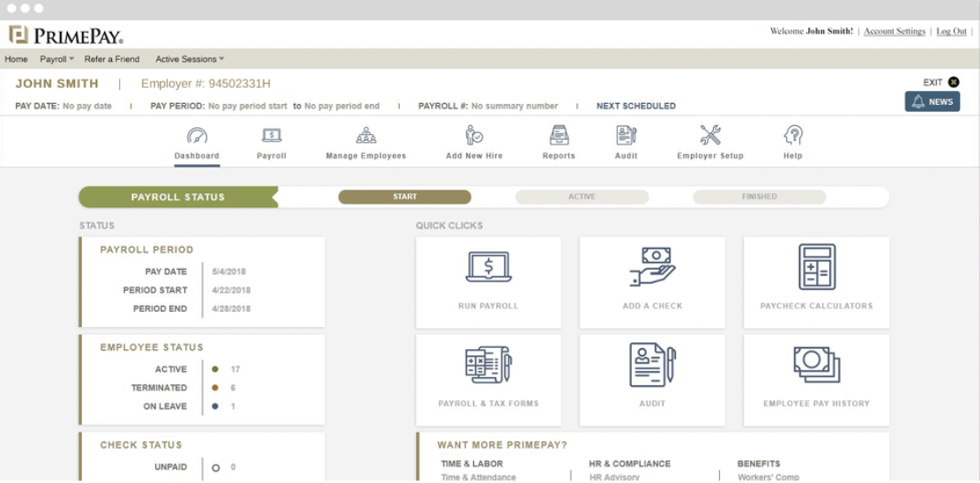Click the Run Payroll laptop icon

488,267
